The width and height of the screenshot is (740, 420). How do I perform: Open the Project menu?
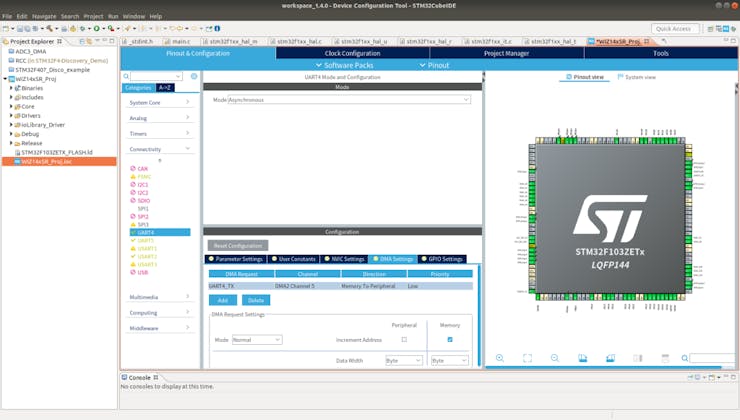click(93, 16)
